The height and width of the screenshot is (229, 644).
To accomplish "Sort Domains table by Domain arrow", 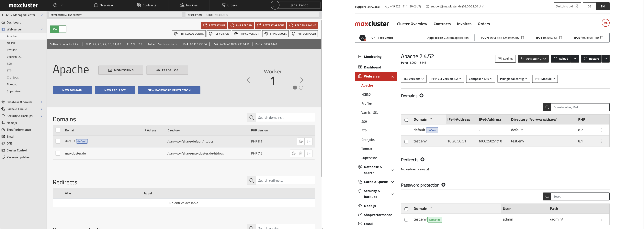I will click(431, 119).
